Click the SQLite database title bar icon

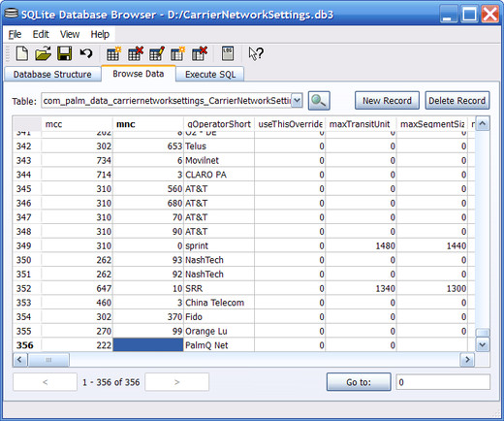click(11, 14)
